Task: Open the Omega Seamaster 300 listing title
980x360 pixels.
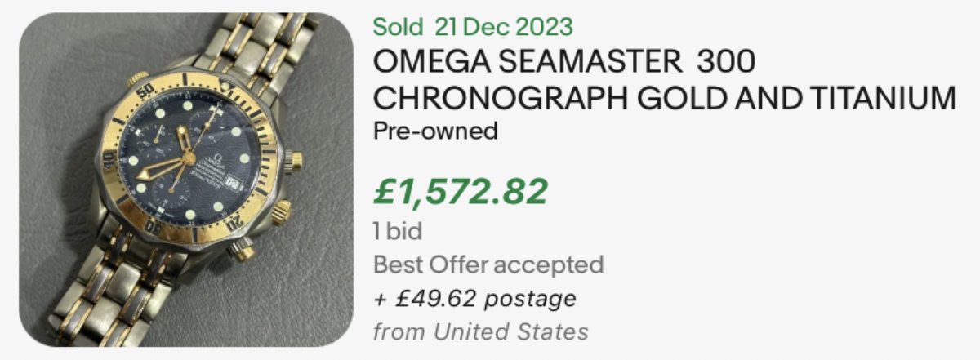Action: pyautogui.click(x=564, y=62)
